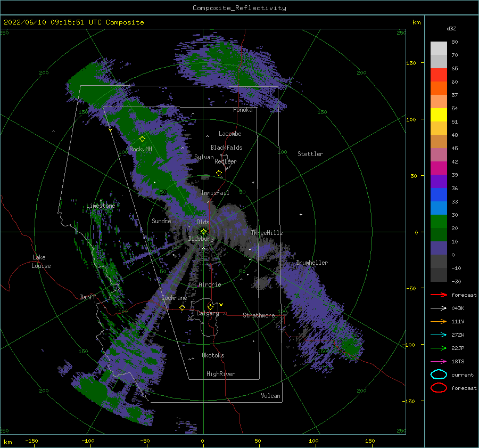Pick the red 65 dBZ color swatch

[439, 75]
